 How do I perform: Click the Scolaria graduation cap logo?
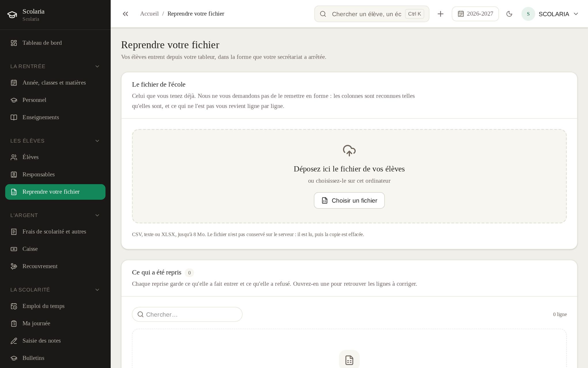pos(12,15)
